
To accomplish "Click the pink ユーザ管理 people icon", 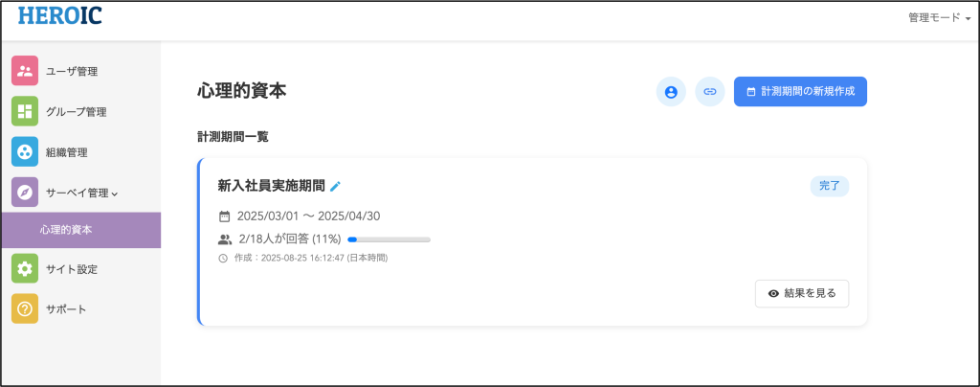I will tap(25, 71).
